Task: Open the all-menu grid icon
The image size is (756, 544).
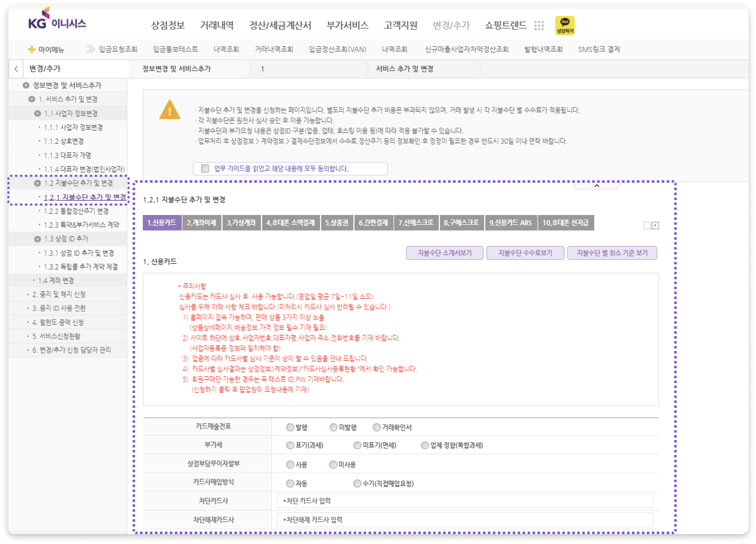Action: click(x=539, y=25)
